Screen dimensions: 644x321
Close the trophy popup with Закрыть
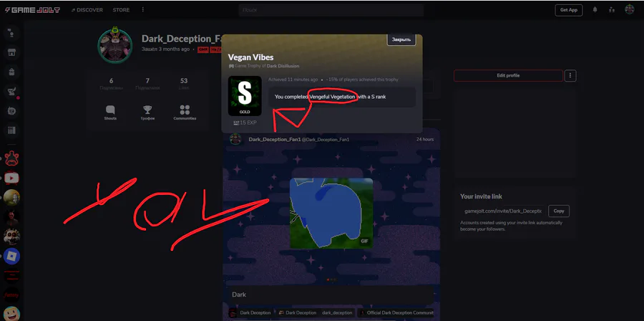[401, 39]
